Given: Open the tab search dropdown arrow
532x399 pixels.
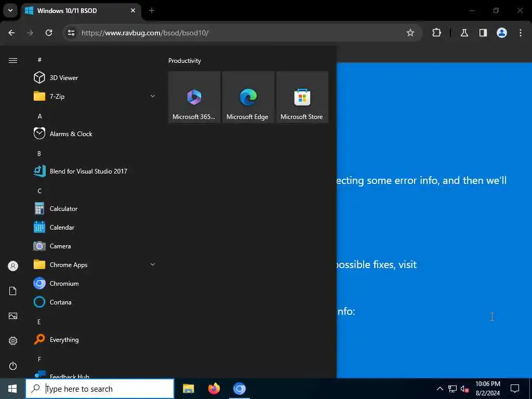Looking at the screenshot, I should click(x=10, y=10).
